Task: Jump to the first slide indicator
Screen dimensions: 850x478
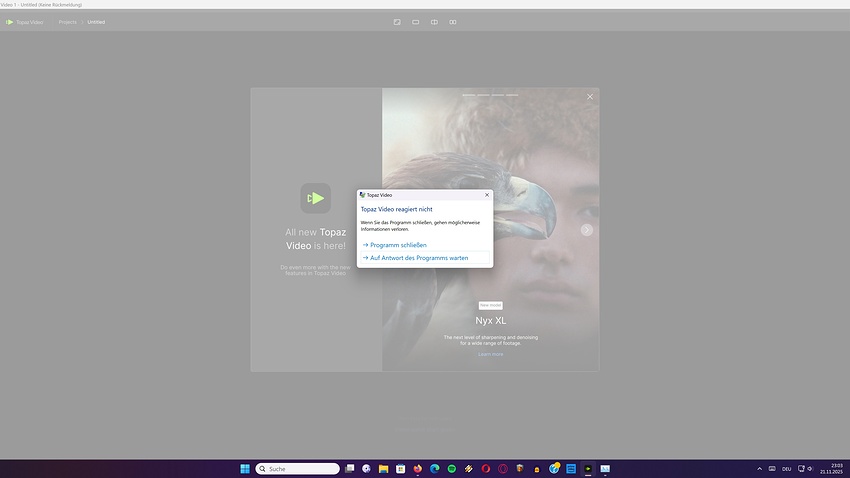Action: tap(469, 95)
